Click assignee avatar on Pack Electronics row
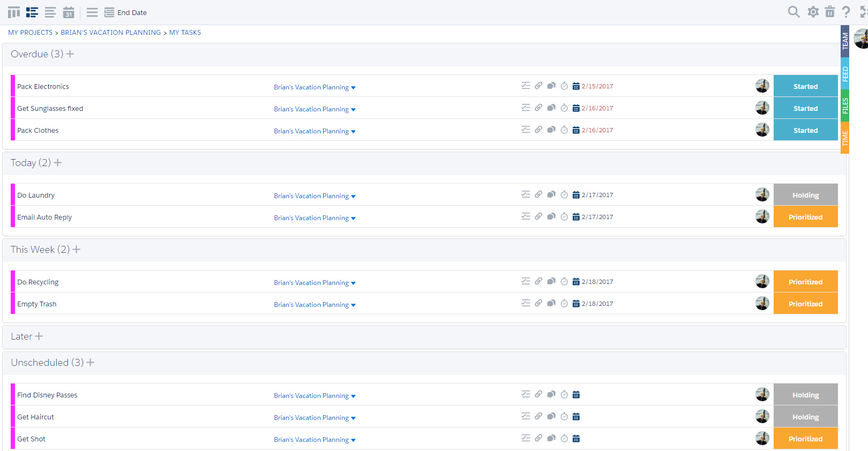This screenshot has width=868, height=451. [x=762, y=86]
